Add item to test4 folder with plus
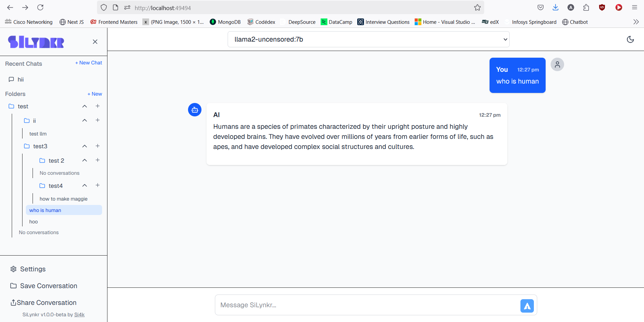This screenshot has height=322, width=644. [98, 185]
